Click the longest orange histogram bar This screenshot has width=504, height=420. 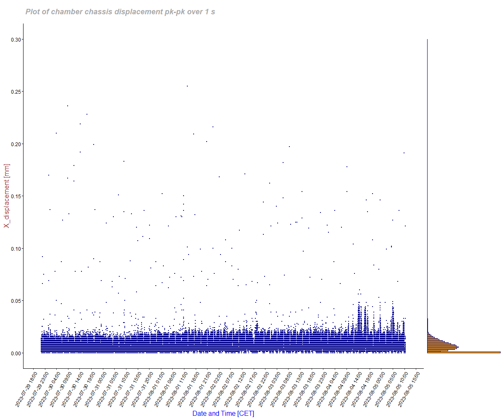(x=464, y=352)
